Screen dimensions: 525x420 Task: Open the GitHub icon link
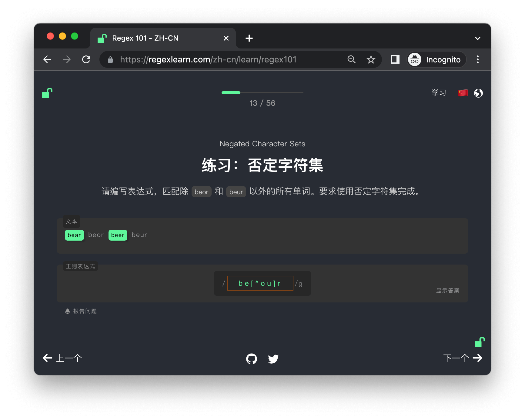pos(252,359)
